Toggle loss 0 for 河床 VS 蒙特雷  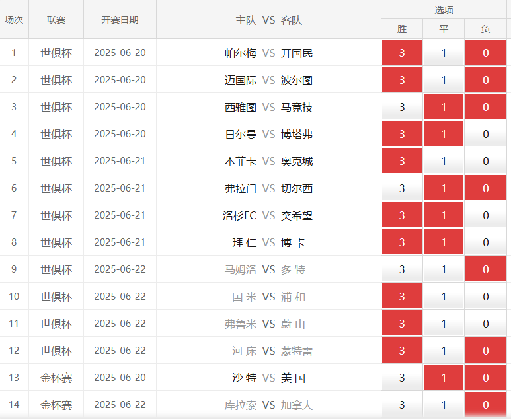pyautogui.click(x=486, y=350)
